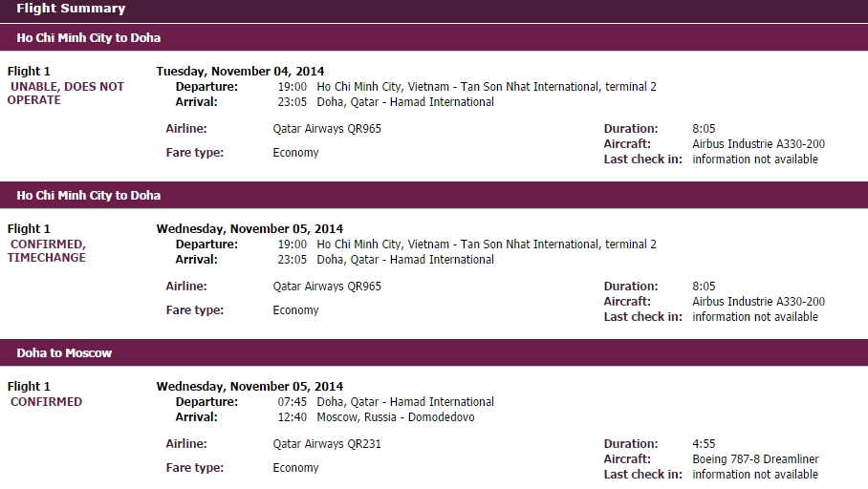Image resolution: width=868 pixels, height=489 pixels.
Task: Click the 12:40 arrival time in Moscow
Action: (x=293, y=417)
